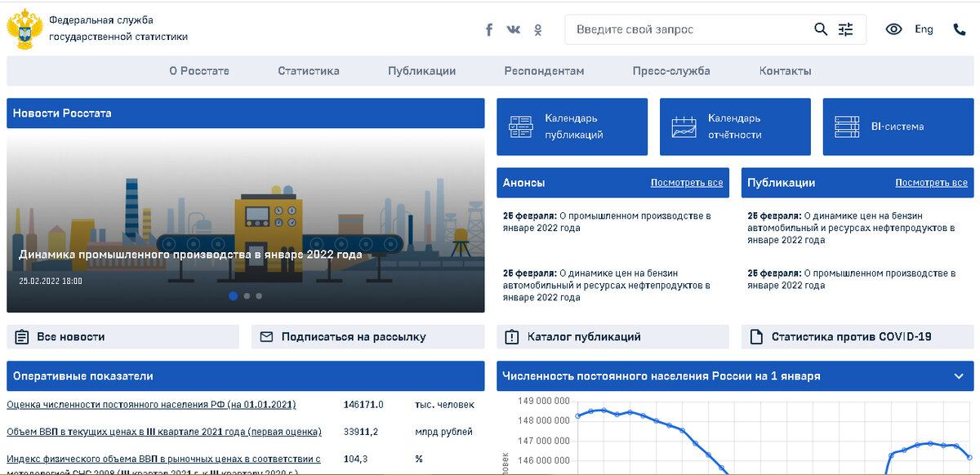Screen dimensions: 980x475
Task: Expand the population chart header chevron
Action: (959, 376)
